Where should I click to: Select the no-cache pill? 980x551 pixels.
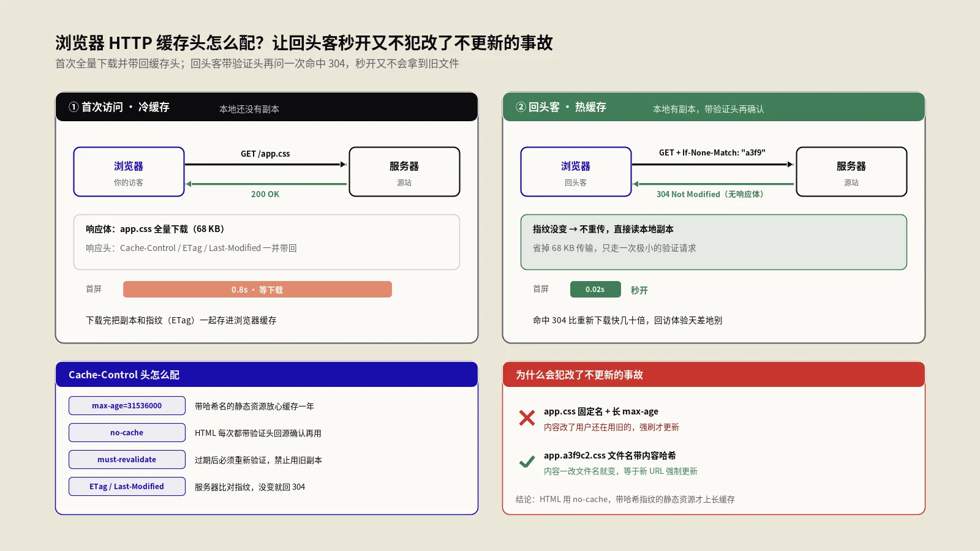[127, 432]
